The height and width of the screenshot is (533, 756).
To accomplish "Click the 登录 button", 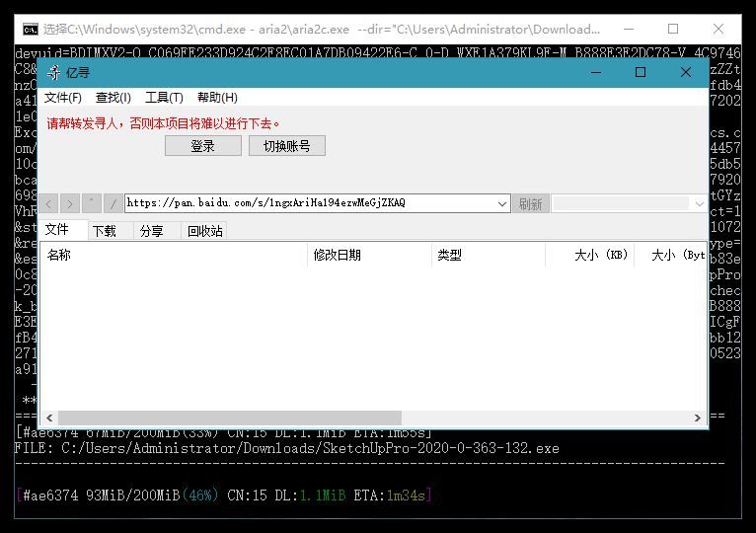I will tap(202, 146).
